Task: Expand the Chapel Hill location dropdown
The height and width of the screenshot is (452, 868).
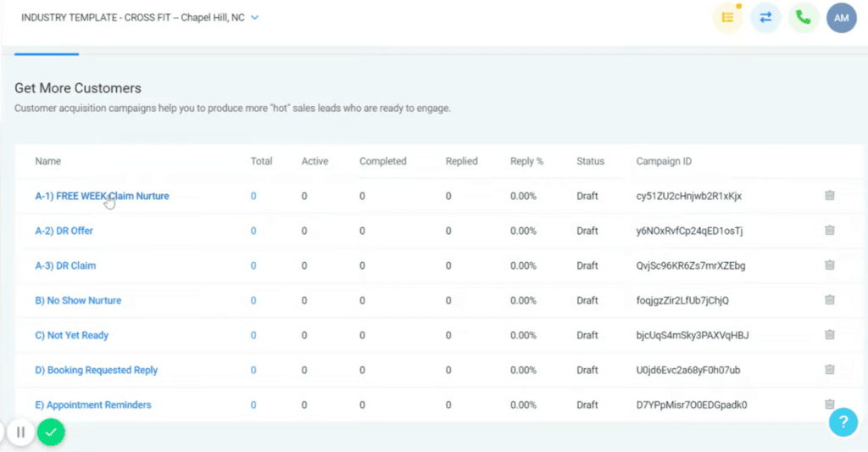Action: (254, 18)
